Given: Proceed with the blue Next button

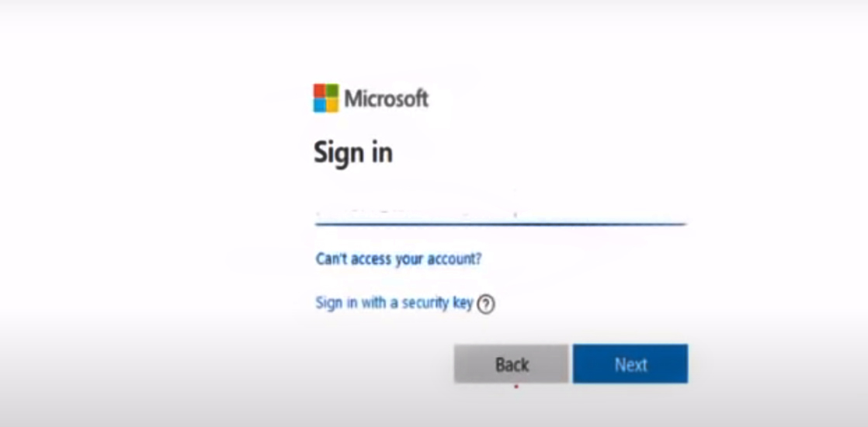Looking at the screenshot, I should click(x=630, y=364).
